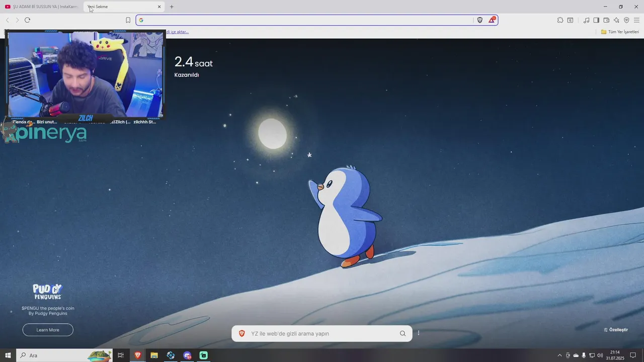
Task: Click the Ara taskbar search box
Action: coord(64,355)
